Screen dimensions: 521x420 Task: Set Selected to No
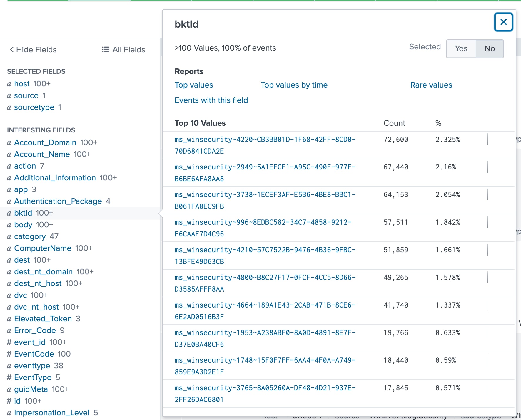point(490,48)
